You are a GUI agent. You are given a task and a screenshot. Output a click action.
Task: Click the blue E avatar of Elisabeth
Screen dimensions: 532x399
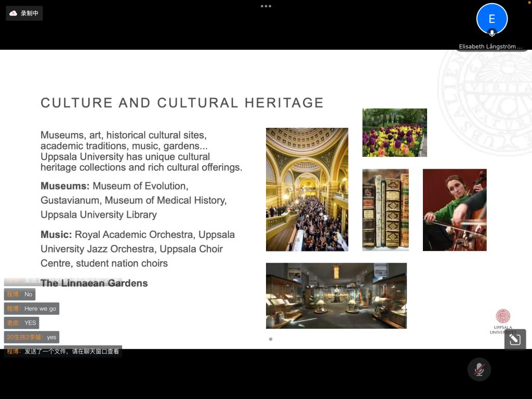(x=491, y=19)
